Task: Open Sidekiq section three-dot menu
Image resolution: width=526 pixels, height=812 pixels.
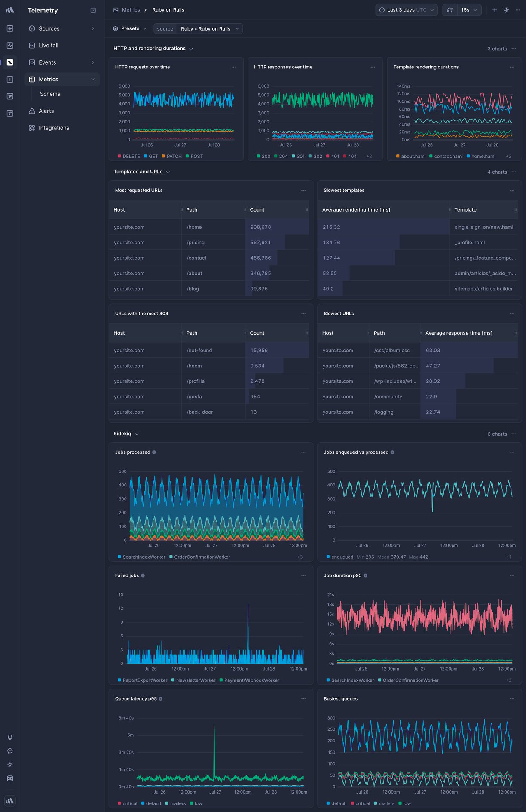Action: click(514, 434)
